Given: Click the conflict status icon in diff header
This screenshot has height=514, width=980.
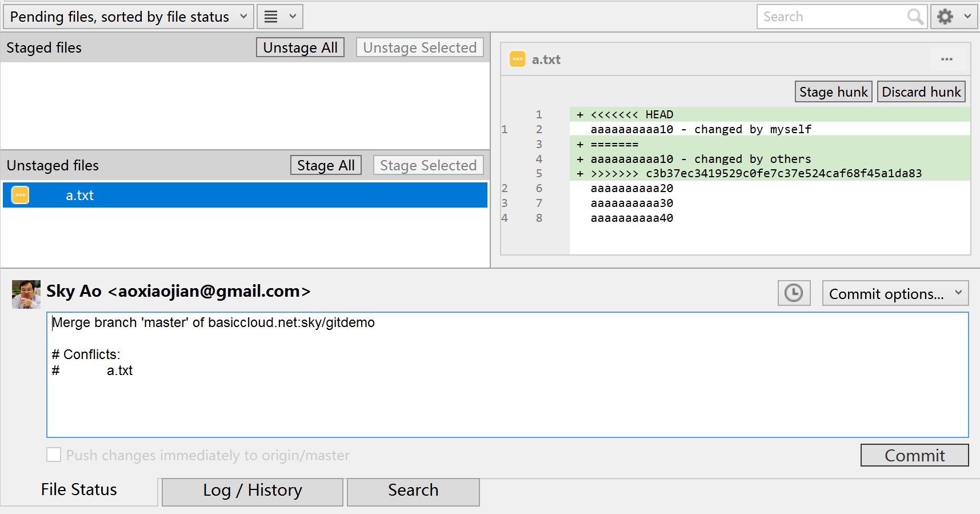Looking at the screenshot, I should click(x=517, y=59).
